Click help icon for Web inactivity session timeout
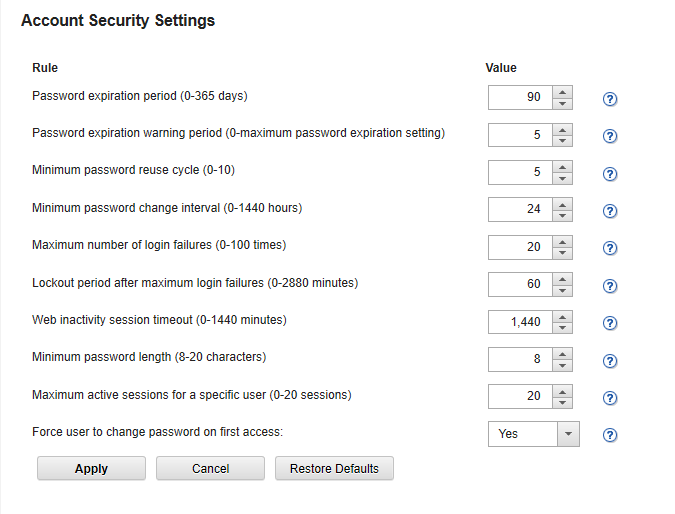The width and height of the screenshot is (675, 514). pyautogui.click(x=610, y=323)
